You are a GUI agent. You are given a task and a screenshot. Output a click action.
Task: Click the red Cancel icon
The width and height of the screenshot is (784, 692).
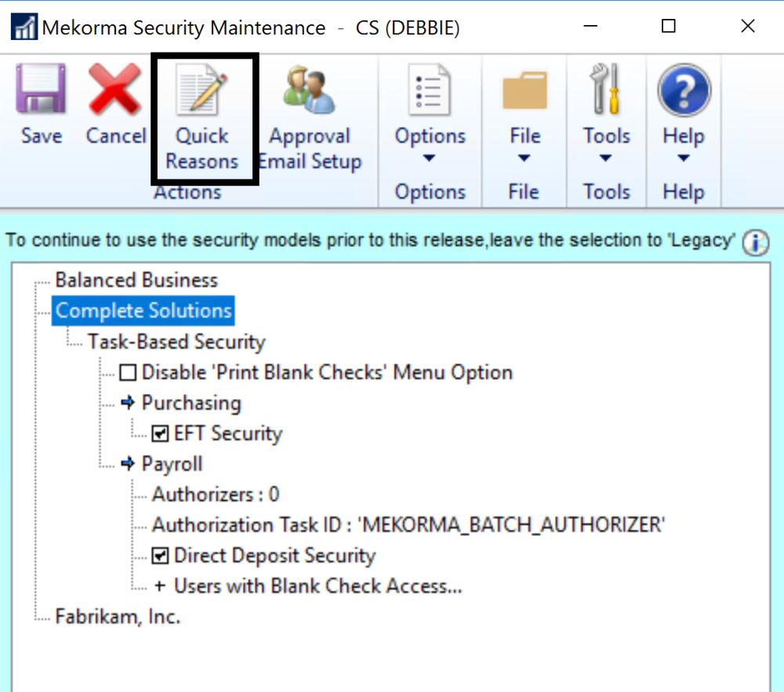(115, 90)
